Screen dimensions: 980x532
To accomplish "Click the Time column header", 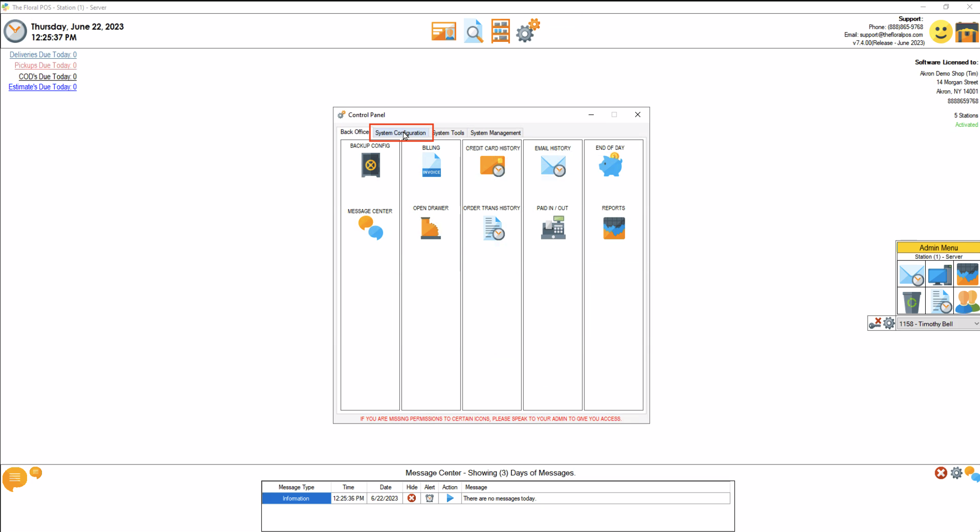I will coord(348,487).
